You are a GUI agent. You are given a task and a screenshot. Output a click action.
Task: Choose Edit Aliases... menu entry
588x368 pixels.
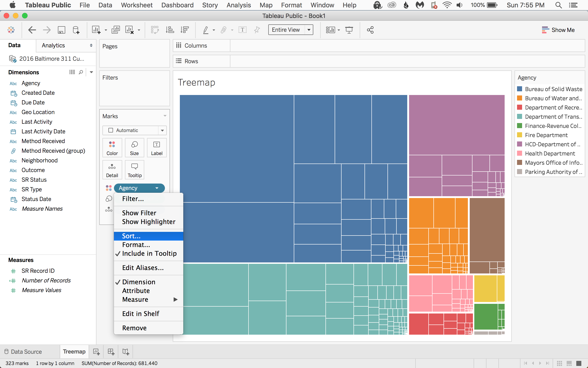(x=148, y=268)
